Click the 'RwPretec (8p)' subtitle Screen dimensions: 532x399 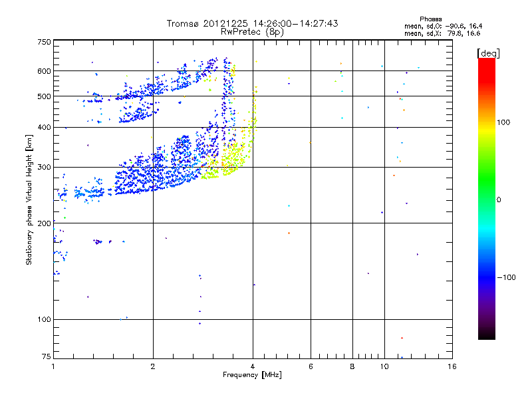click(252, 32)
